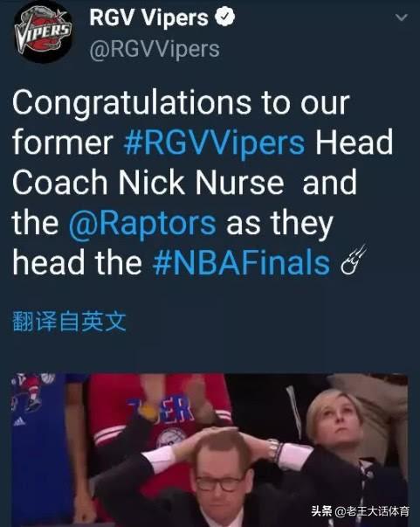This screenshot has width=420, height=527.
Task: Click the 头条 watermark logo text
Action: click(321, 511)
